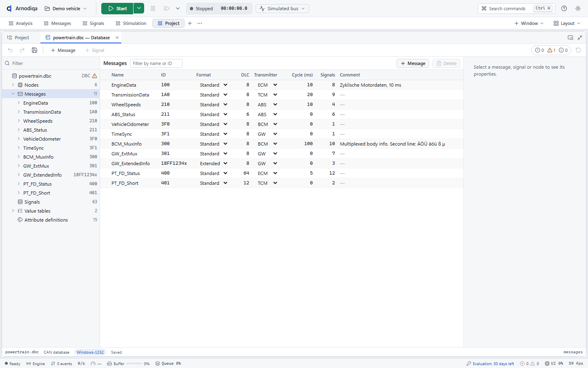This screenshot has width=588, height=368.
Task: Click the float panel icon at top right
Action: 570,38
